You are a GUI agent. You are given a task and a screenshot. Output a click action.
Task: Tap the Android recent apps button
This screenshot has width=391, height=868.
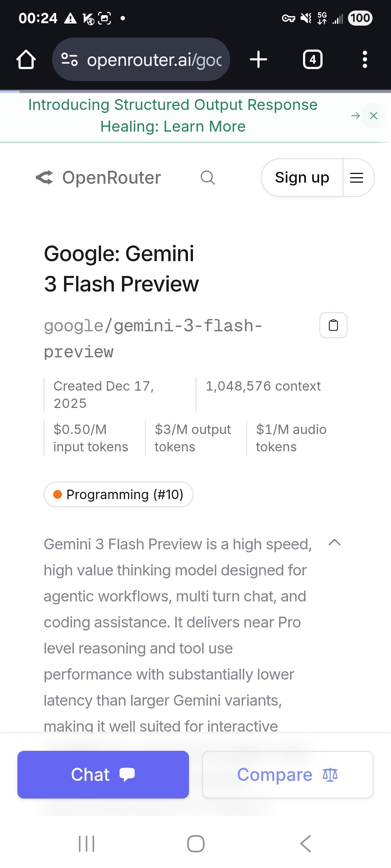pos(87,844)
